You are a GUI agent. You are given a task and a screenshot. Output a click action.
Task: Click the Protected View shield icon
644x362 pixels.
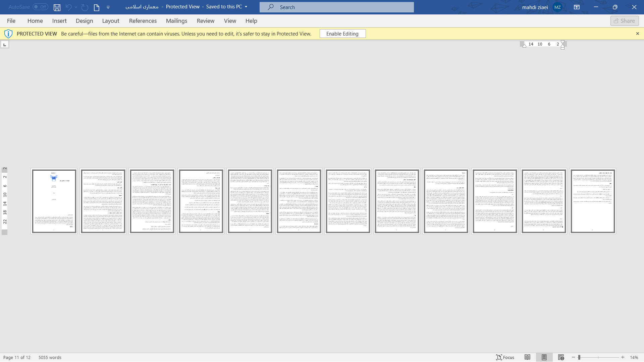click(8, 34)
